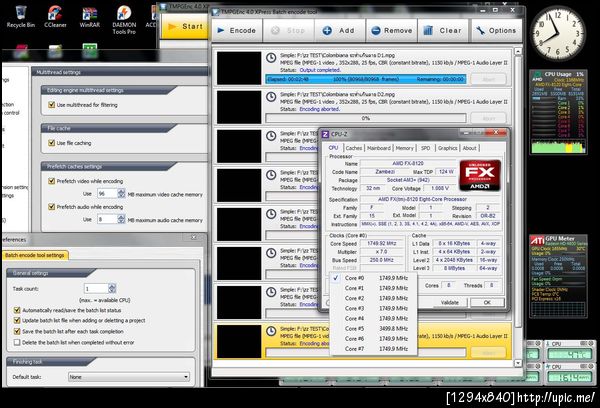Launch CCleaner from the desktop
Image resolution: width=600 pixels, height=408 pixels.
(x=55, y=17)
